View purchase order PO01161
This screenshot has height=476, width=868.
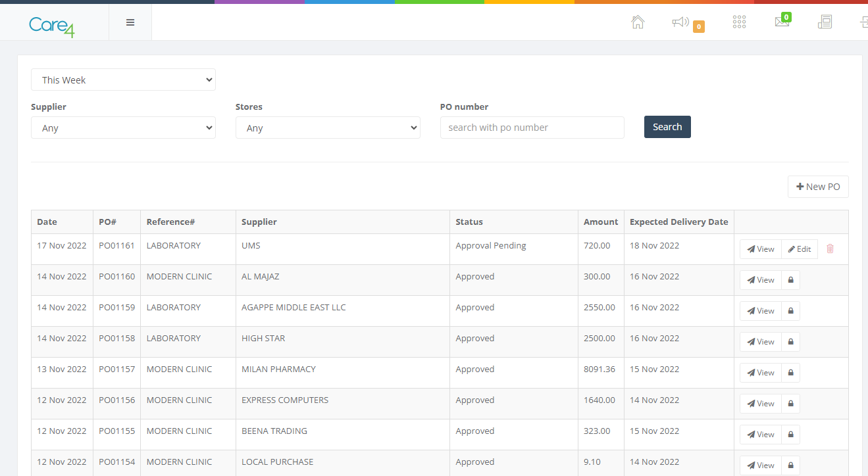pyautogui.click(x=761, y=249)
